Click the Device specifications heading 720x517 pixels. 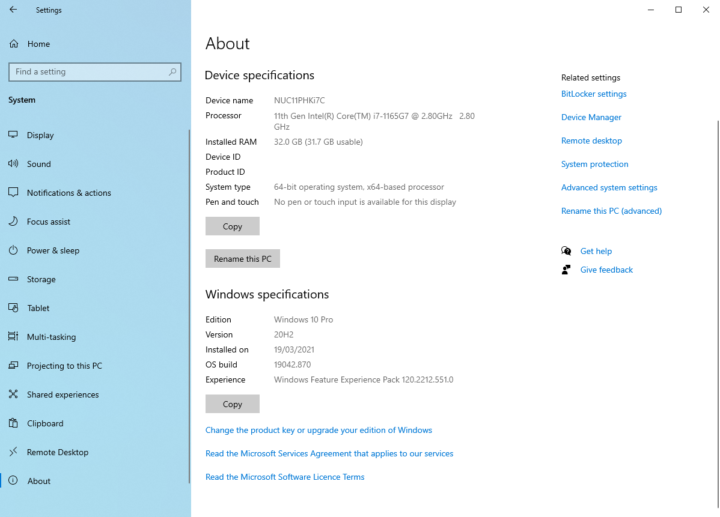pyautogui.click(x=259, y=75)
